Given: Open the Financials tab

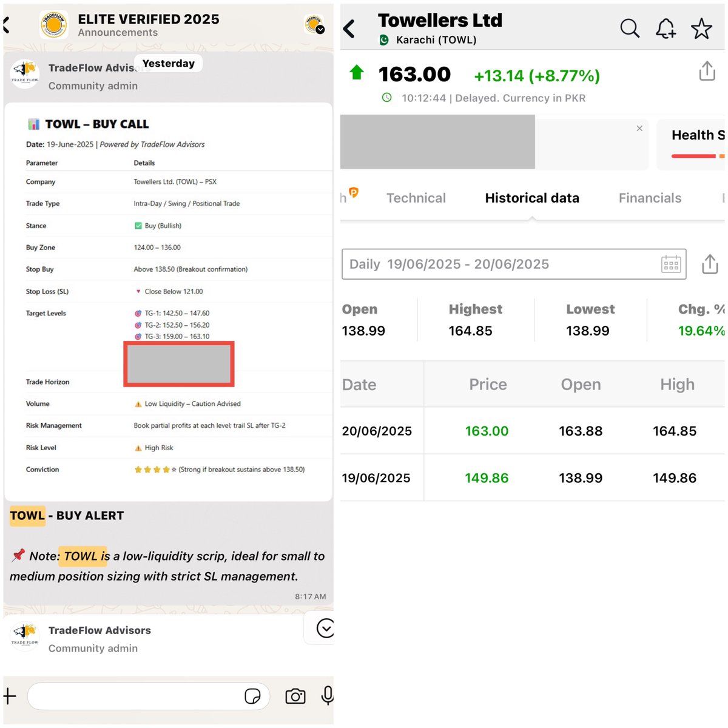Looking at the screenshot, I should point(650,198).
